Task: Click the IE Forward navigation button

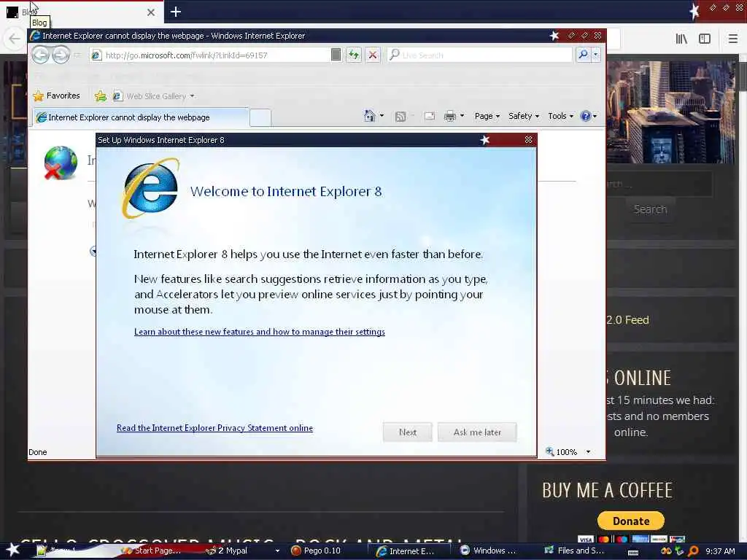Action: 61,55
